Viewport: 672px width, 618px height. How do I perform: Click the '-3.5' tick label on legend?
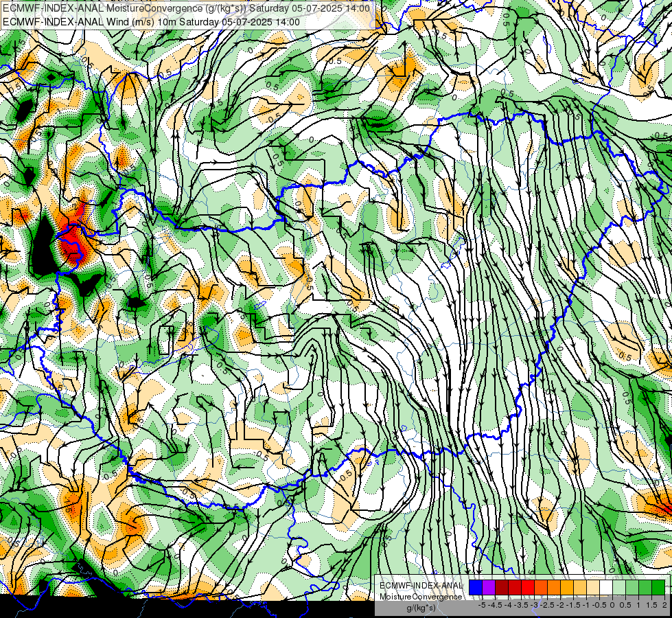tap(522, 605)
